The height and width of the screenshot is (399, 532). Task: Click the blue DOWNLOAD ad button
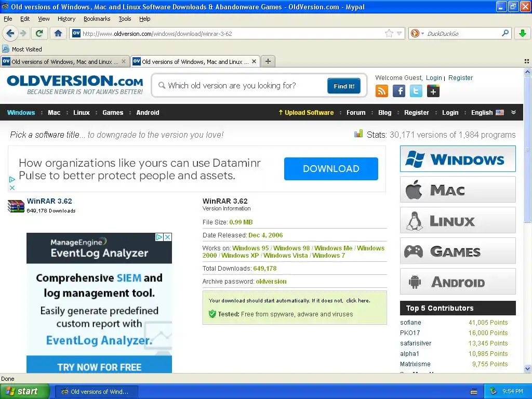[x=331, y=169]
